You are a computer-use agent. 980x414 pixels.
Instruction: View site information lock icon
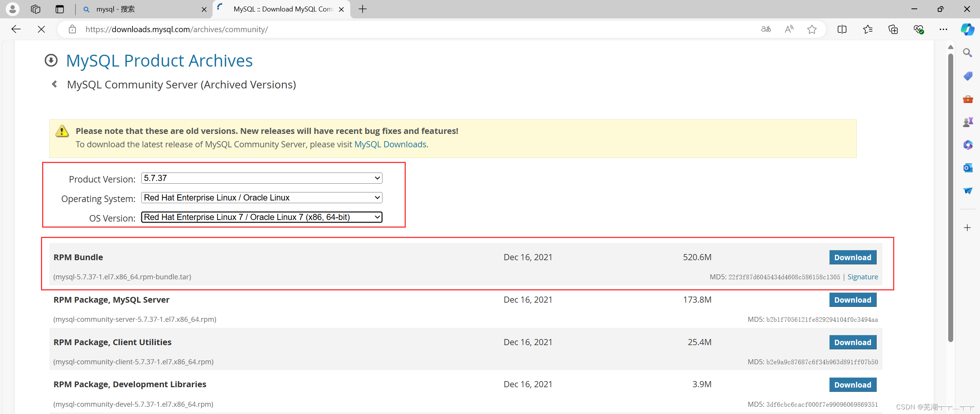(x=72, y=29)
